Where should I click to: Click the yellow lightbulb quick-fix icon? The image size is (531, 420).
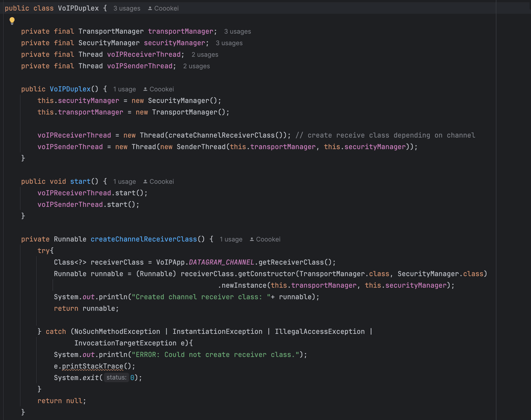coord(12,21)
